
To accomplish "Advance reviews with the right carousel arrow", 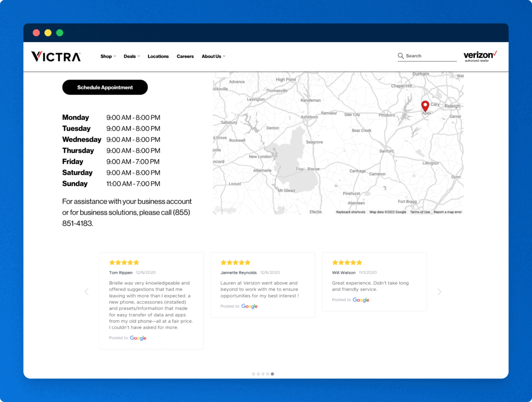I will coord(439,292).
